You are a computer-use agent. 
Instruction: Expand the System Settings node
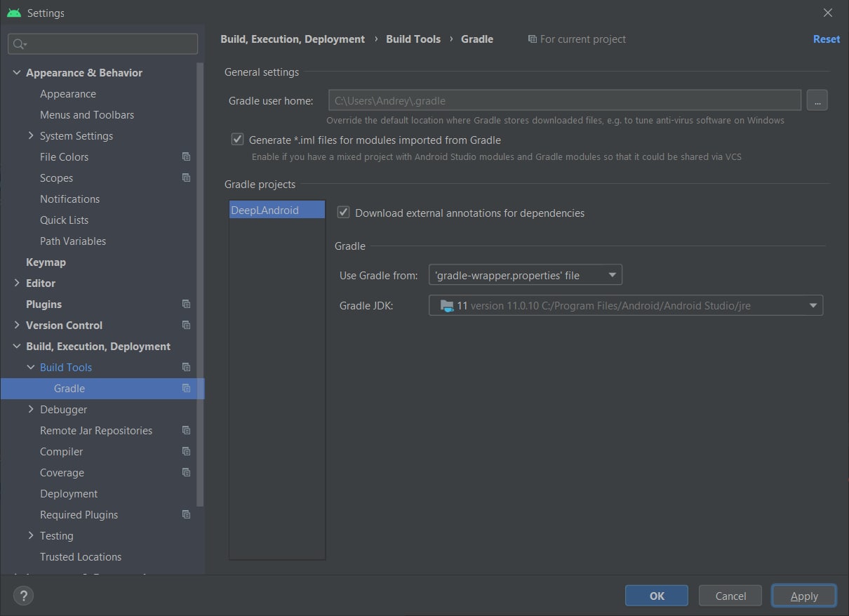tap(31, 135)
